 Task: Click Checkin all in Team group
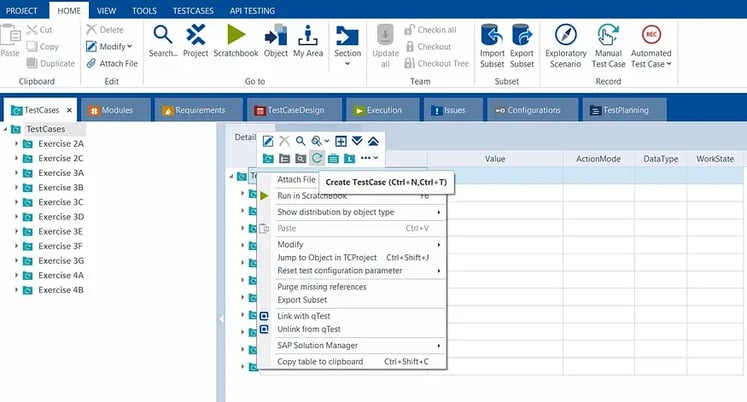click(x=430, y=30)
